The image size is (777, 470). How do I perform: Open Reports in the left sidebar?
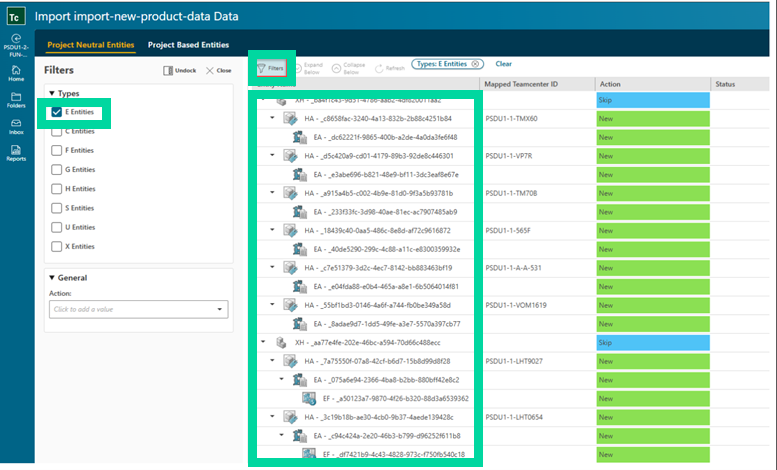tap(16, 152)
